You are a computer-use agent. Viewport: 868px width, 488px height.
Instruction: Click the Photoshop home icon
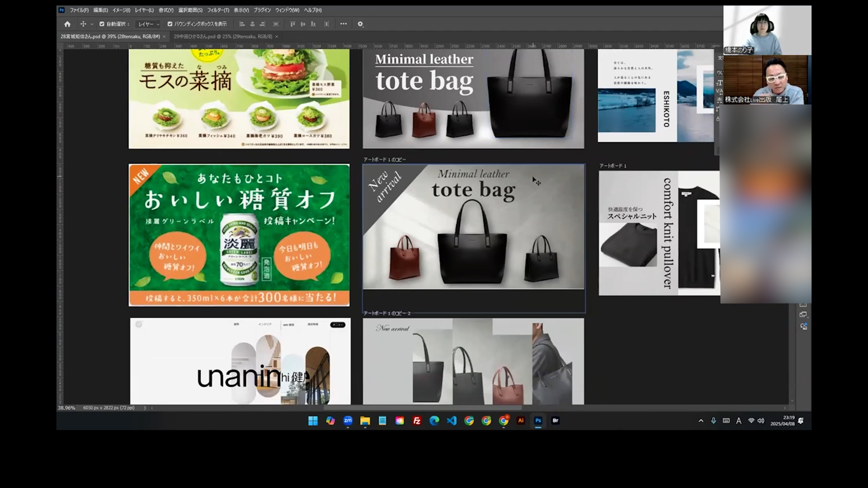pos(67,24)
